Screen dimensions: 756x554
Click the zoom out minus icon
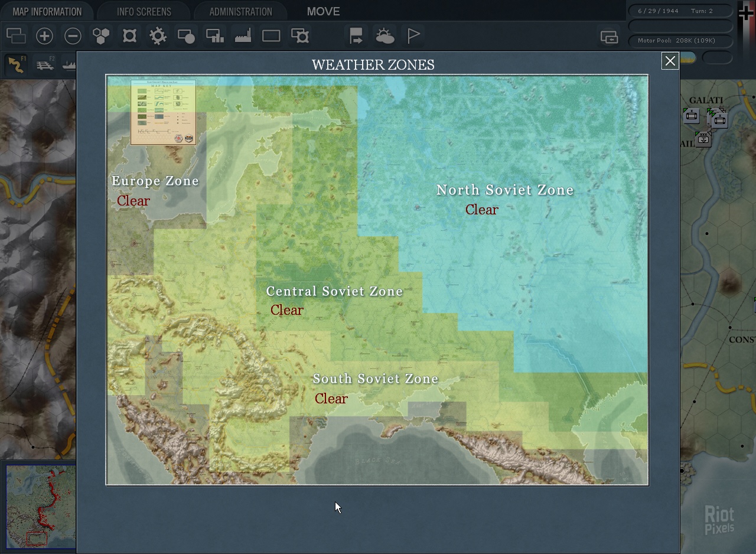pyautogui.click(x=73, y=36)
